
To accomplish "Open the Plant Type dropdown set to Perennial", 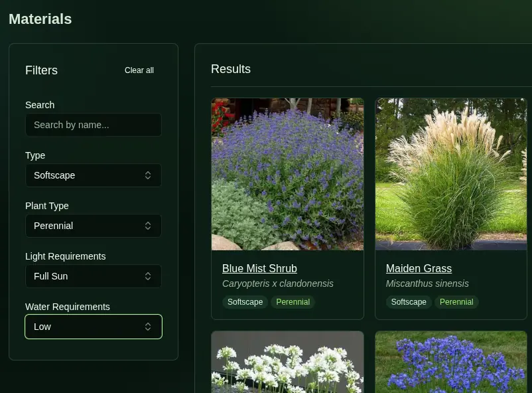I will 94,226.
